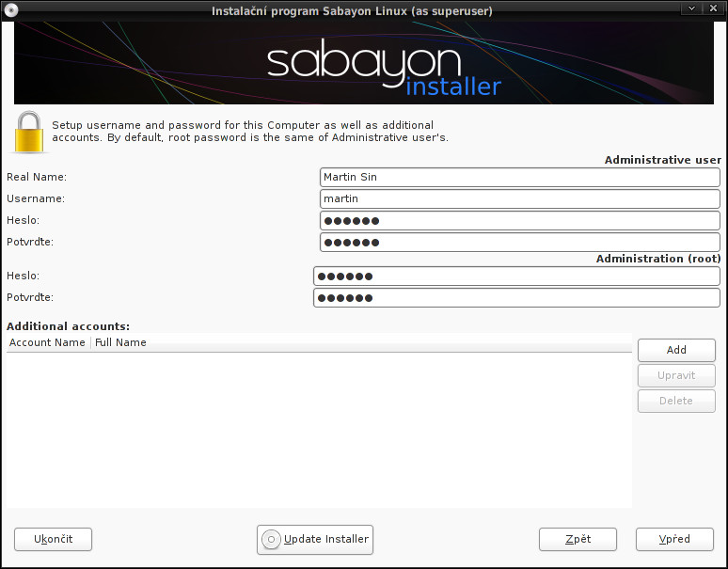This screenshot has width=728, height=569.
Task: Click the Full Name column header
Action: 120,343
